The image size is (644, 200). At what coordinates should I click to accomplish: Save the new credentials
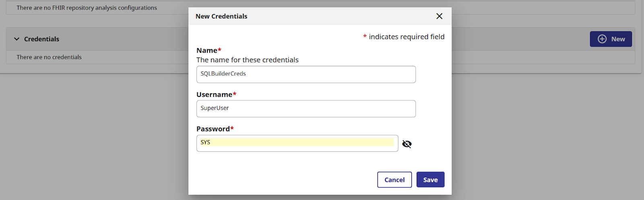pyautogui.click(x=430, y=180)
